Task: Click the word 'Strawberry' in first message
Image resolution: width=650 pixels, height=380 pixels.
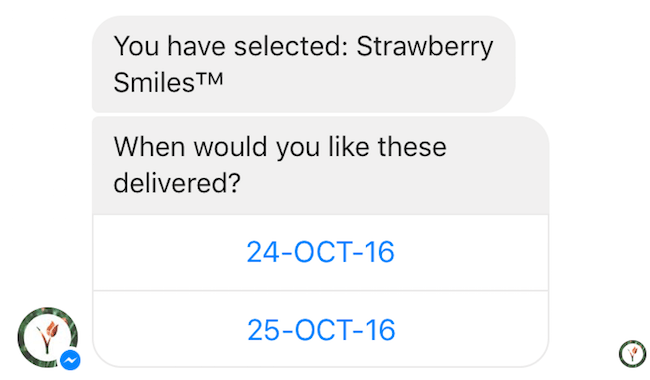Action: click(x=425, y=46)
